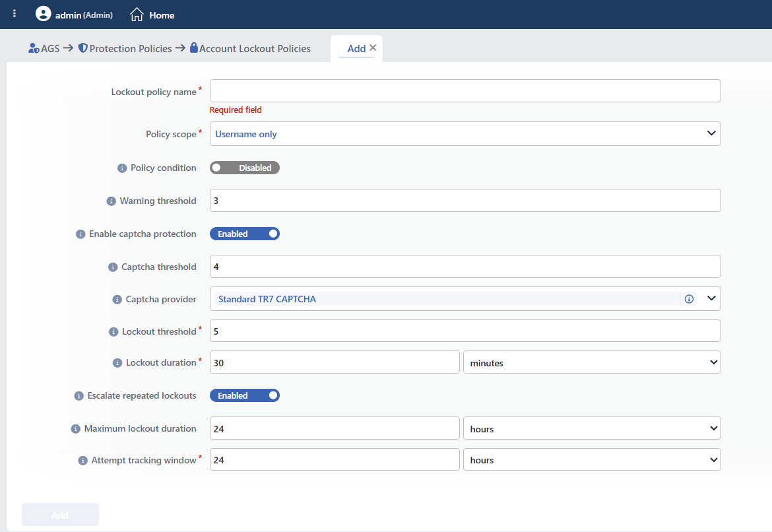
Task: Toggle Policy condition switch on
Action: [245, 168]
